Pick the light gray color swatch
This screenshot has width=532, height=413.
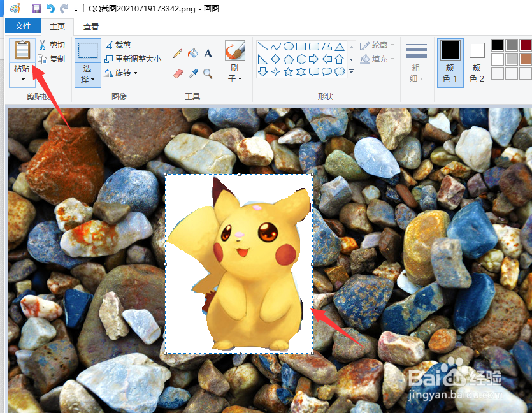point(512,59)
